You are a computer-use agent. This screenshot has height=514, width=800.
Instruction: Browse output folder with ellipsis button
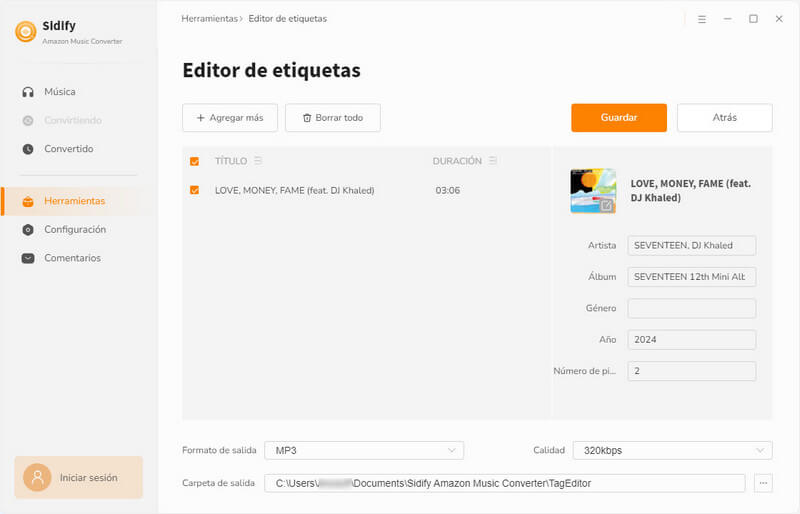click(x=763, y=483)
